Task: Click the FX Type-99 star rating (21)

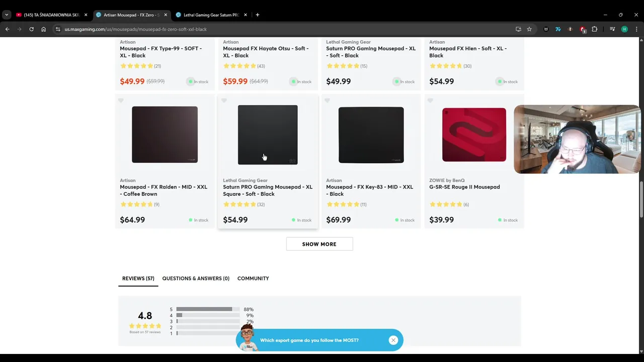Action: (x=140, y=66)
